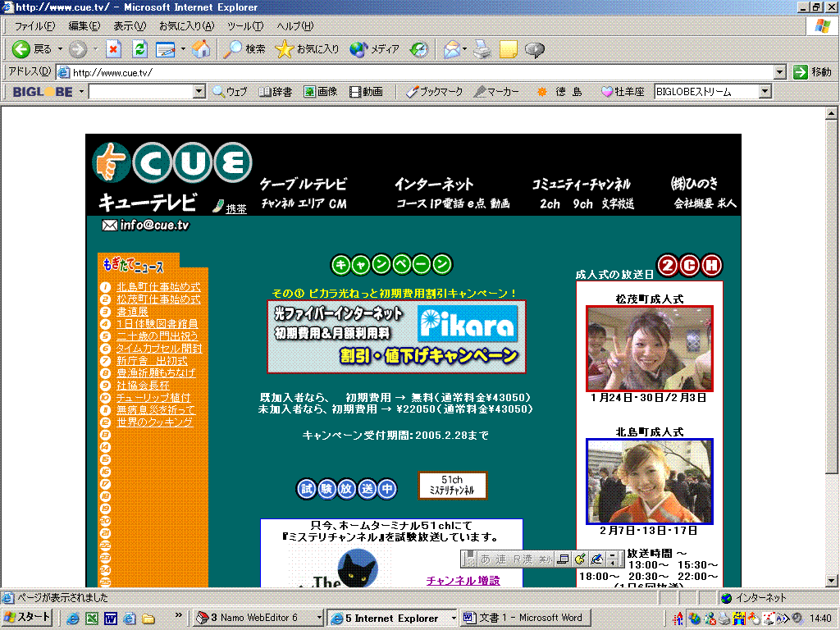Open the folder icon in quick launch
Image resolution: width=840 pixels, height=630 pixels.
coord(148,619)
